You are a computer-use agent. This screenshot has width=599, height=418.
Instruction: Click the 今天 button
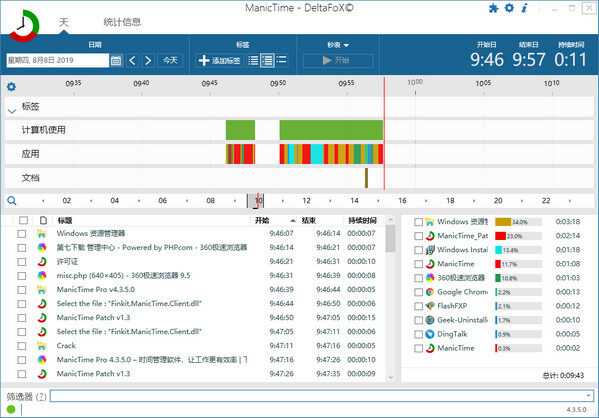170,60
